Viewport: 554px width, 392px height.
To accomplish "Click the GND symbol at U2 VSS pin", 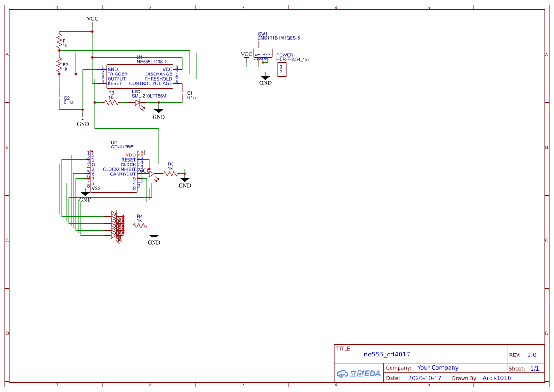I will [85, 196].
